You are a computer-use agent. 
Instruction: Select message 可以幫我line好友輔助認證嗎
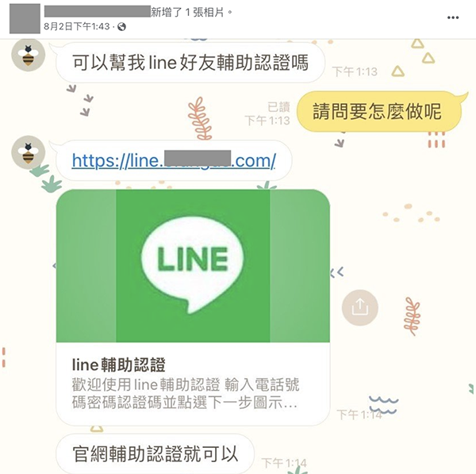(x=190, y=63)
